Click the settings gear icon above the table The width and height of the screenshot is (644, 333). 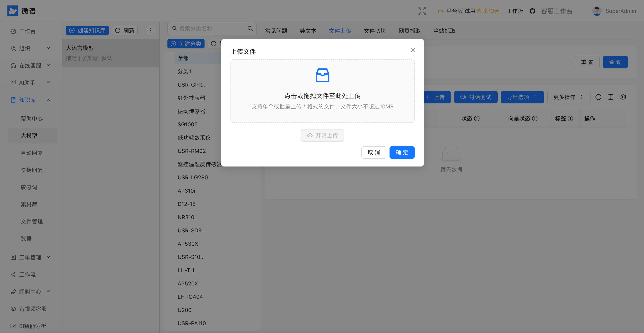click(623, 97)
